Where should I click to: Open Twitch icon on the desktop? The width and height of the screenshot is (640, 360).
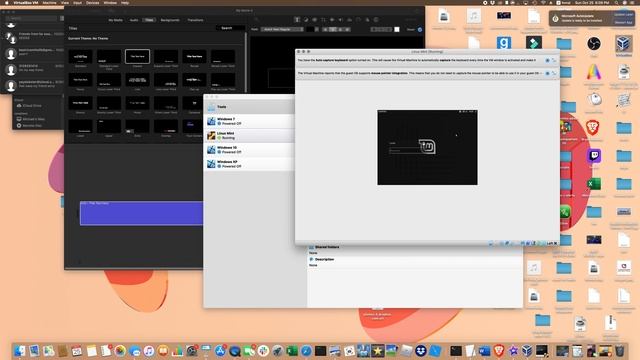tap(594, 156)
